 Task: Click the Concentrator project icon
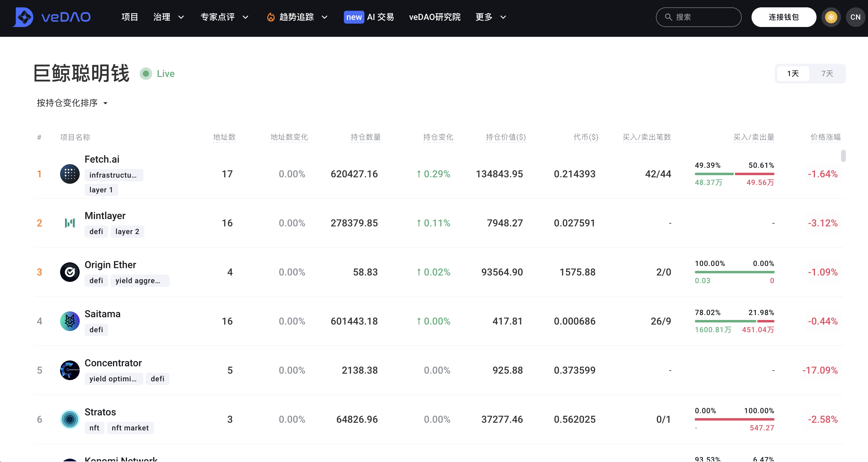pyautogui.click(x=70, y=370)
